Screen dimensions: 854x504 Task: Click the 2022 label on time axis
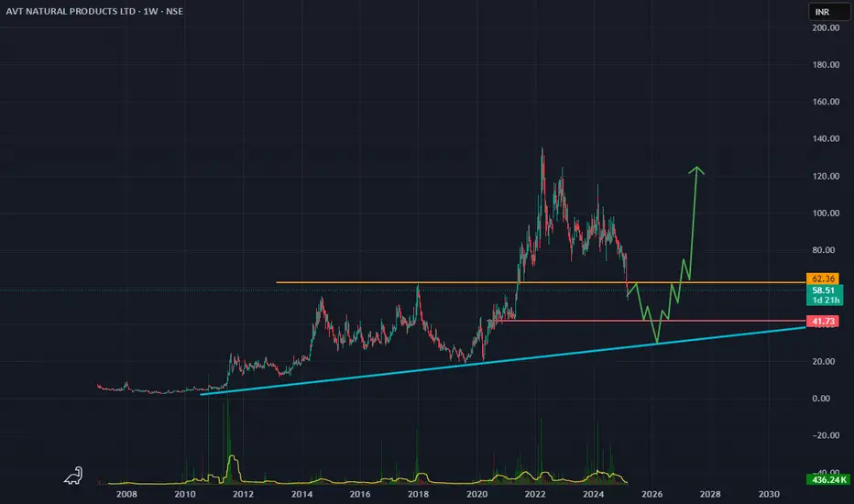(535, 494)
